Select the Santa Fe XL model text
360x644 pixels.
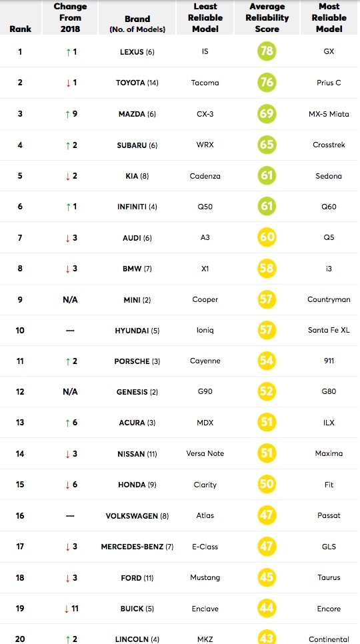click(x=329, y=330)
